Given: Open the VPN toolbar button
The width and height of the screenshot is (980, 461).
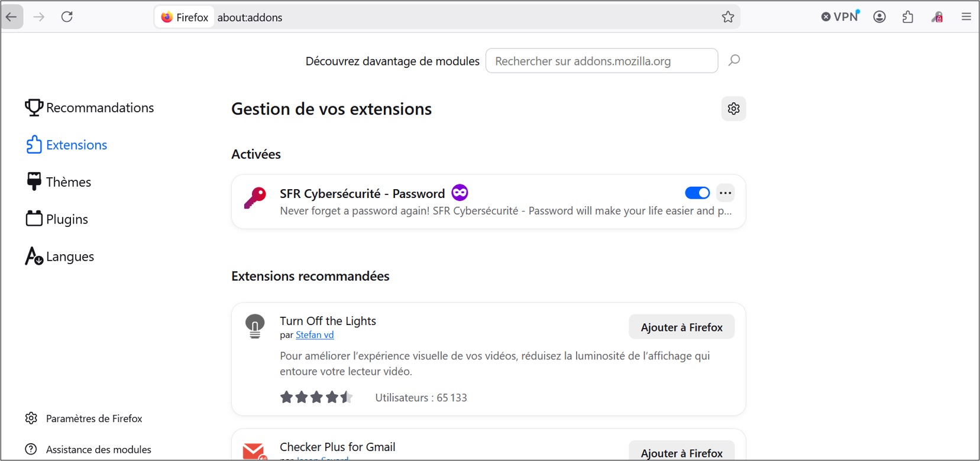Looking at the screenshot, I should 840,17.
